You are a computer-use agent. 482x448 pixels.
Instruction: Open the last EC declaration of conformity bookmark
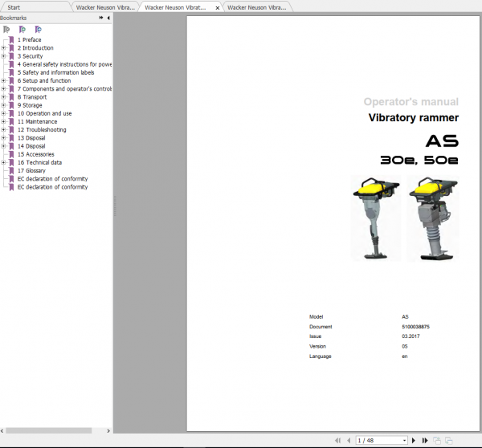52,187
